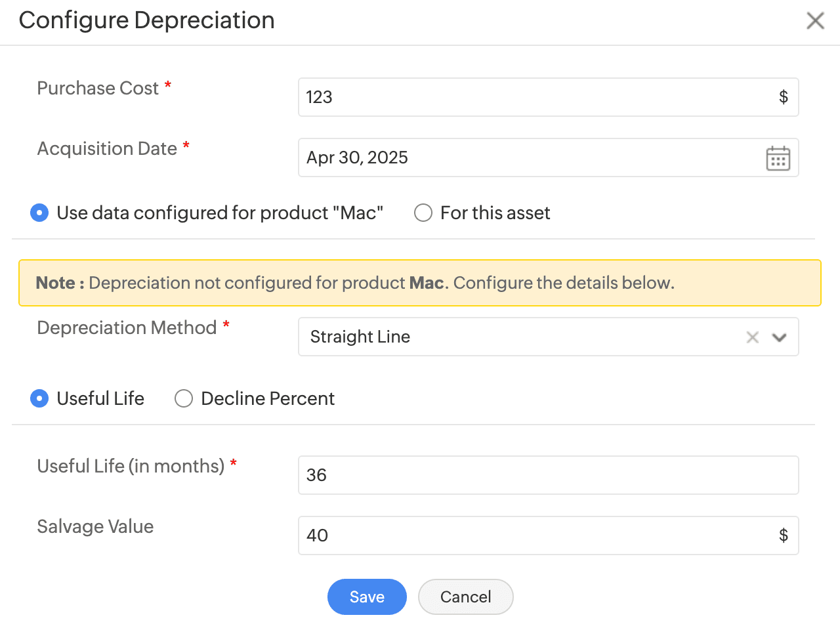Select 'Use data configured for product Mac'
Viewport: 840px width, 630px height.
pos(39,213)
